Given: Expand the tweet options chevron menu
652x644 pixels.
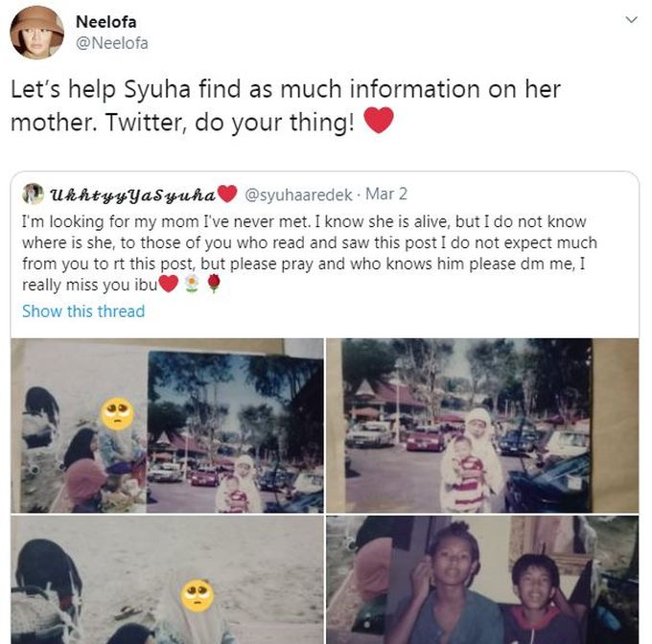Looking at the screenshot, I should pos(631,19).
